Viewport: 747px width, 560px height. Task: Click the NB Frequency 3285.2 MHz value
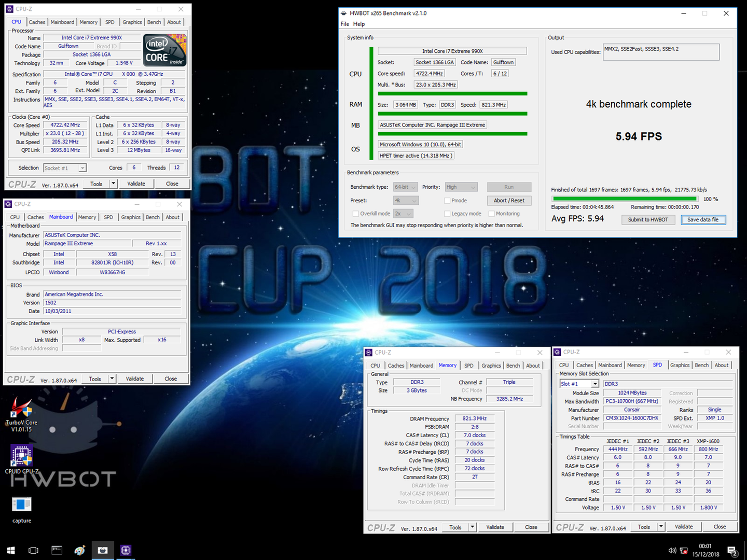(x=509, y=399)
